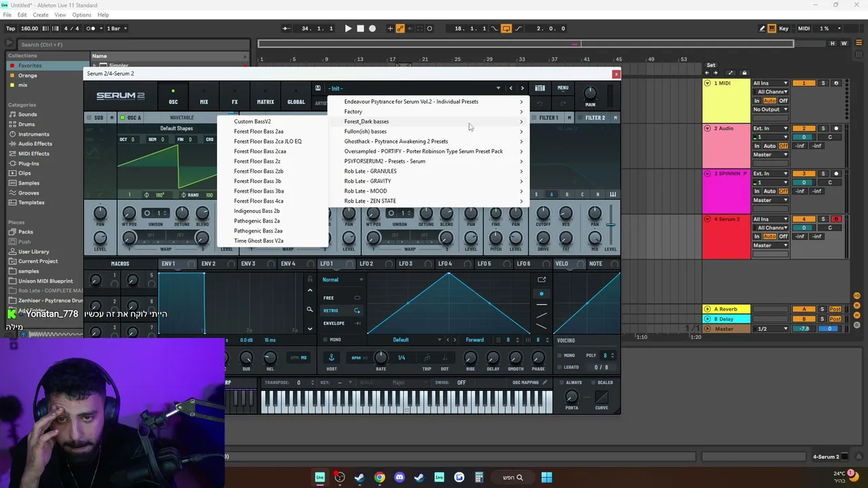
Task: Adjust the LFO RATE knob
Action: pyautogui.click(x=380, y=357)
